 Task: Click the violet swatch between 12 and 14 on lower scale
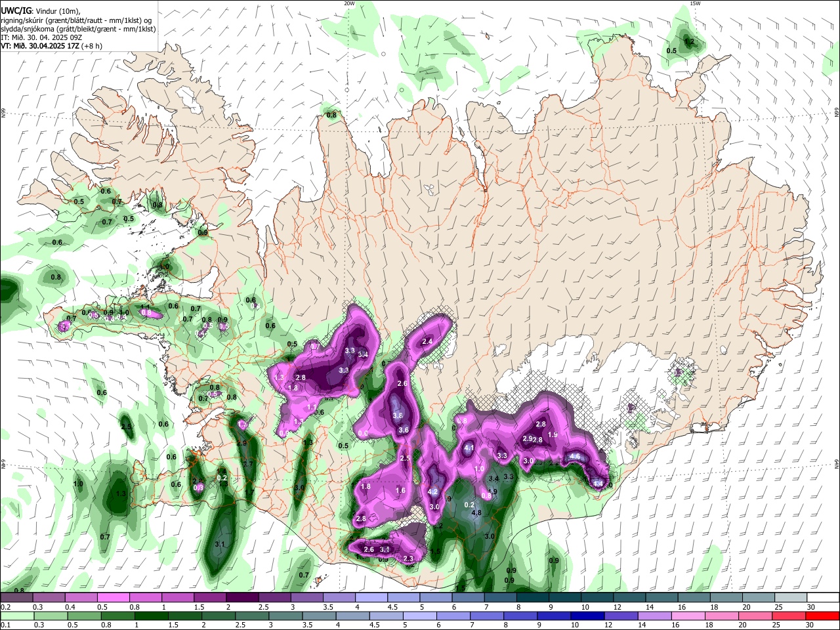(621, 616)
